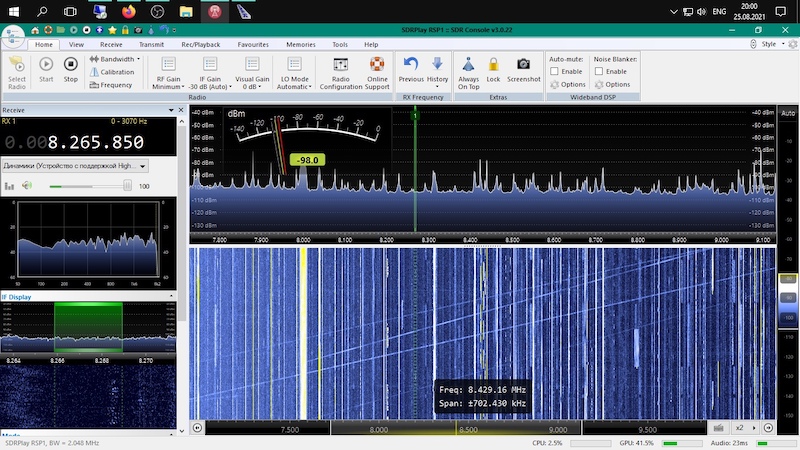Click the Lock icon
800x450 pixels.
pyautogui.click(x=493, y=68)
